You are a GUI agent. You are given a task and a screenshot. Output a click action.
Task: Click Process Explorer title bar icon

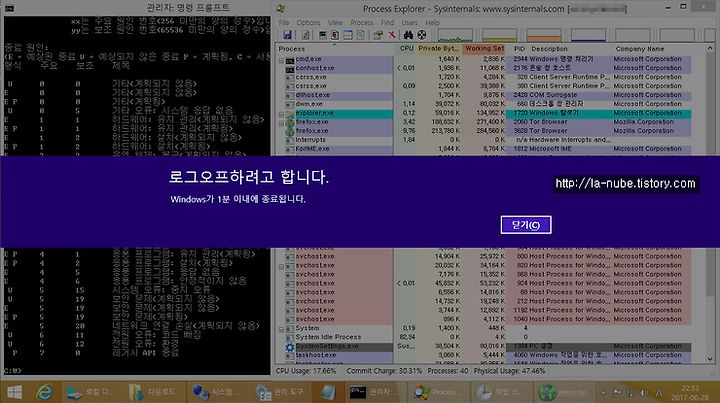point(281,8)
